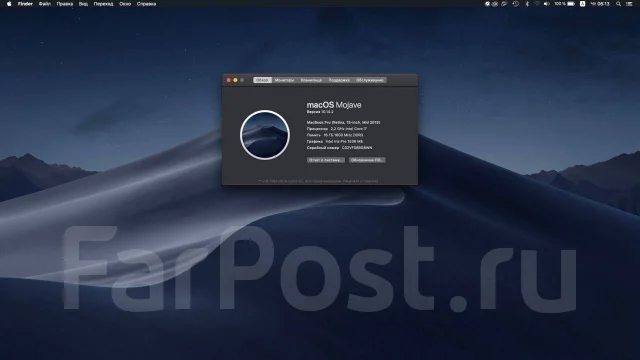This screenshot has width=640, height=360.
Task: Click the Процессор 2,2 GHz row
Action: point(337,129)
